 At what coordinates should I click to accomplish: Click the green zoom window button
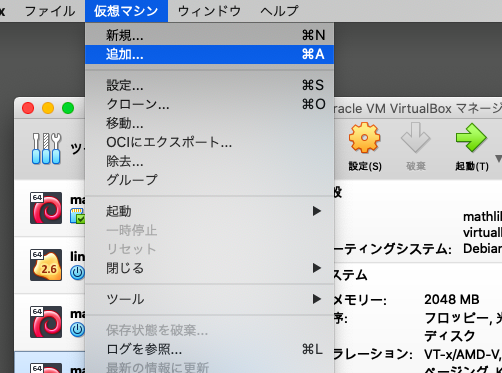click(x=68, y=108)
